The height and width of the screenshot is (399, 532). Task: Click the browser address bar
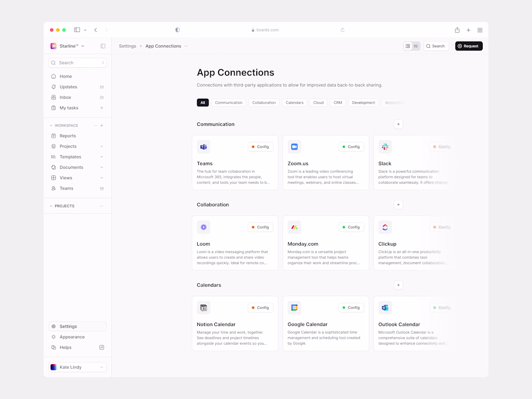[265, 30]
